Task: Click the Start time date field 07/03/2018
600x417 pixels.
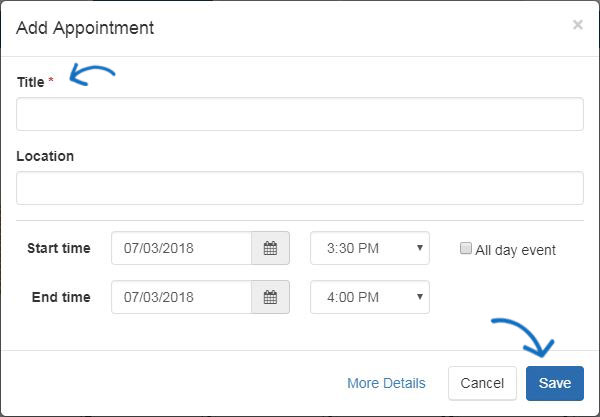Action: click(181, 248)
